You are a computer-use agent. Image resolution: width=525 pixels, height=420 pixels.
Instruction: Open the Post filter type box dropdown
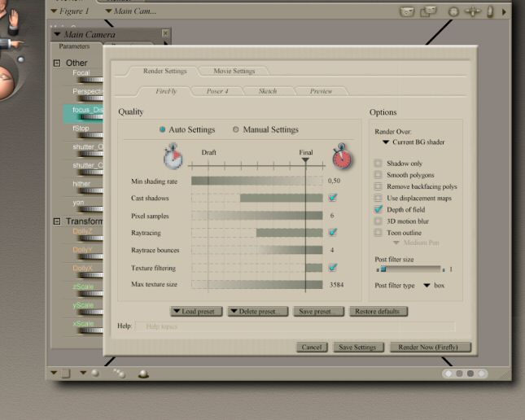tap(434, 286)
